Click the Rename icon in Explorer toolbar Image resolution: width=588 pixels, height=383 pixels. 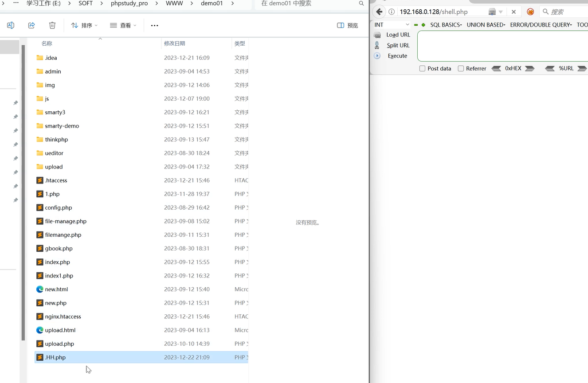tap(11, 25)
